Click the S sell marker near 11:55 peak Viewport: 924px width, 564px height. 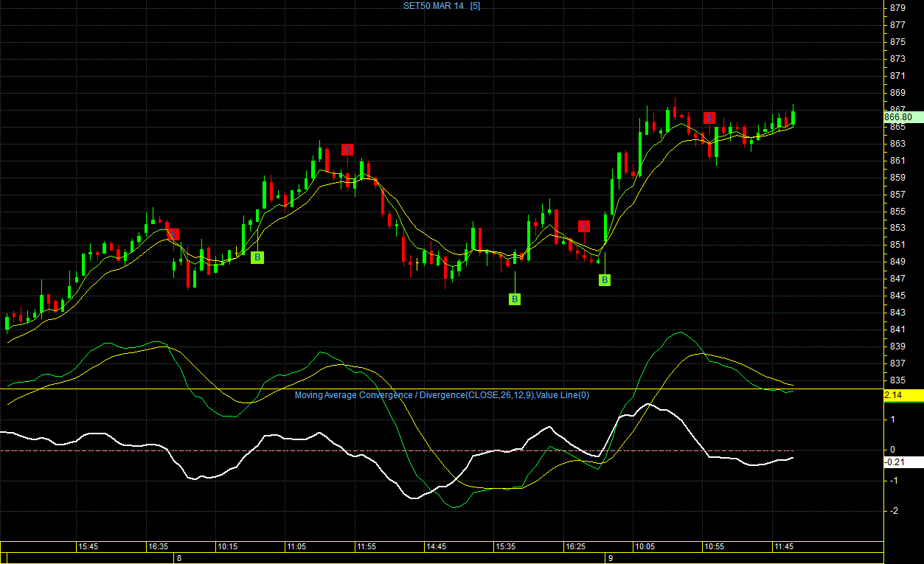[347, 150]
